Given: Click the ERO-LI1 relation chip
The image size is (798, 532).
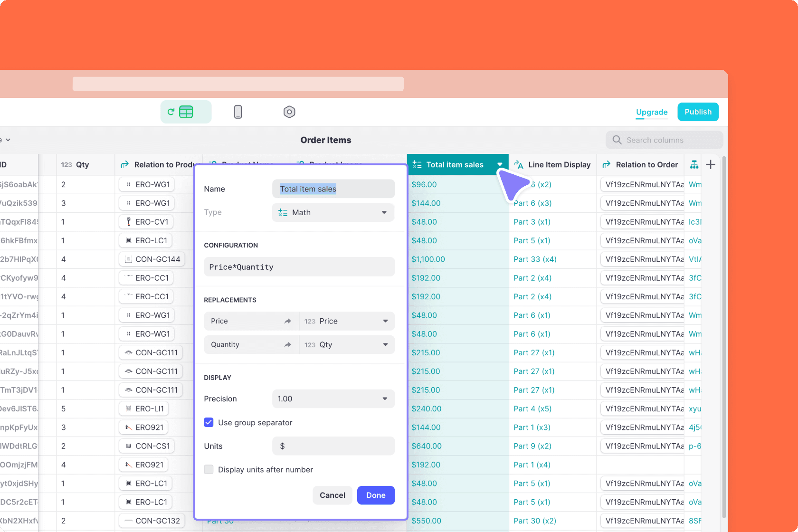Looking at the screenshot, I should [x=144, y=408].
